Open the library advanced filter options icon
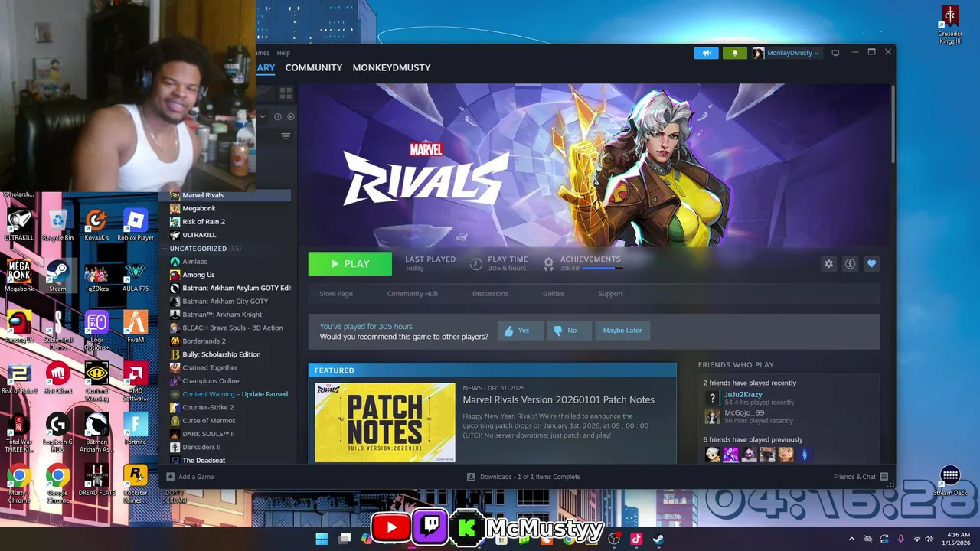980x551 pixels. (286, 136)
